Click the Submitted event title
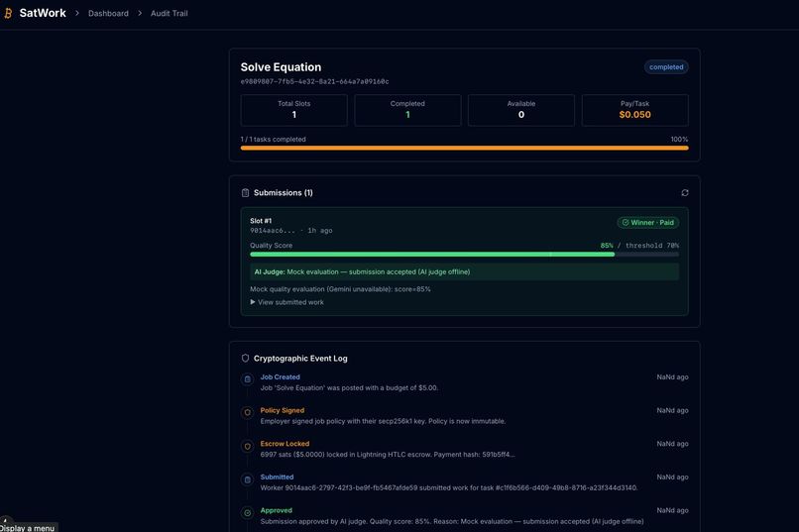 [277, 478]
